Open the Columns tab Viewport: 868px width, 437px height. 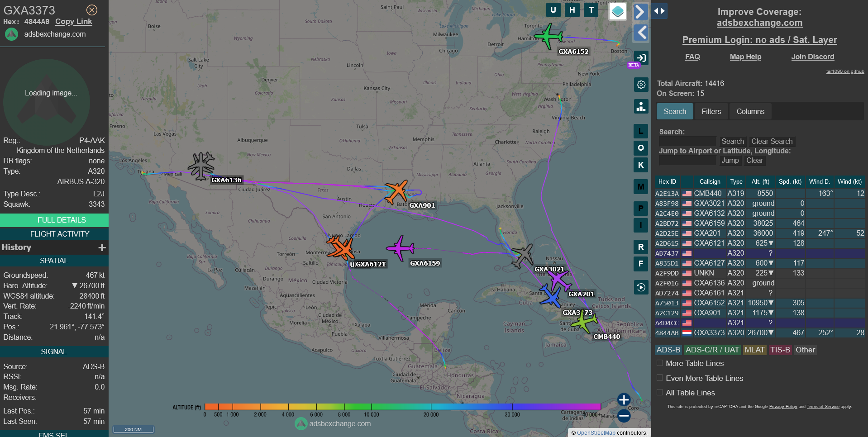click(750, 111)
